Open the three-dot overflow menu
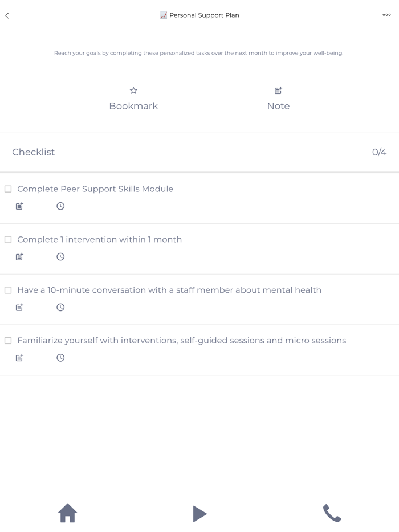This screenshot has height=532, width=399. (386, 15)
